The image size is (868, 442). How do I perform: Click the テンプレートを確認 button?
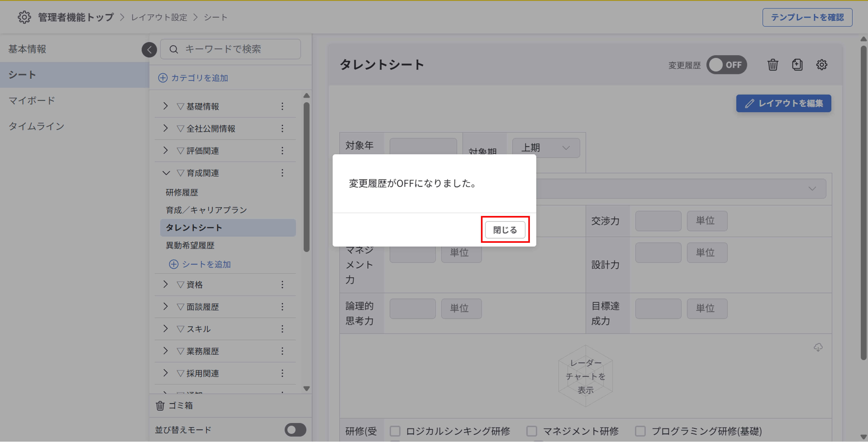pos(807,17)
